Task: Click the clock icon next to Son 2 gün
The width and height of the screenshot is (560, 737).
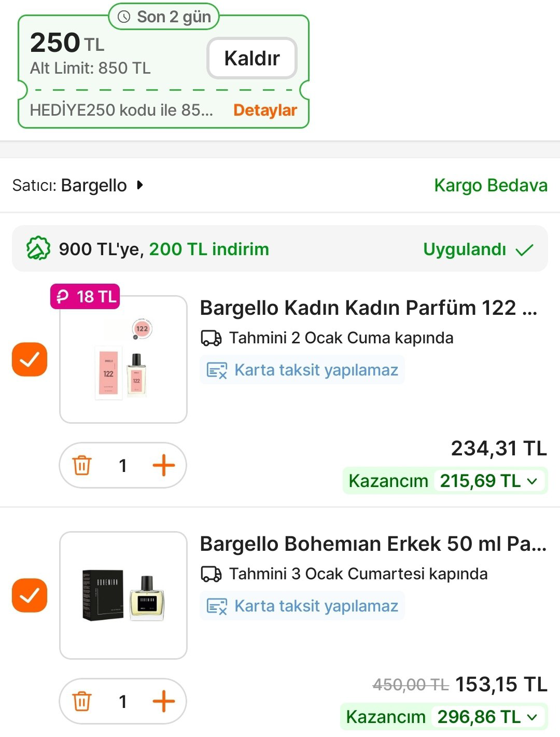Action: coord(124,17)
